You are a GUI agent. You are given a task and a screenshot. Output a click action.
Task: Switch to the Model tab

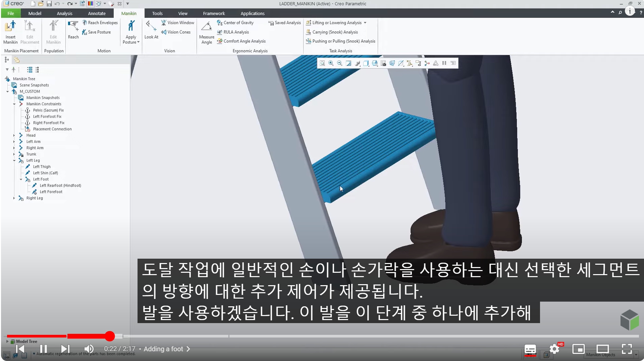tap(35, 13)
